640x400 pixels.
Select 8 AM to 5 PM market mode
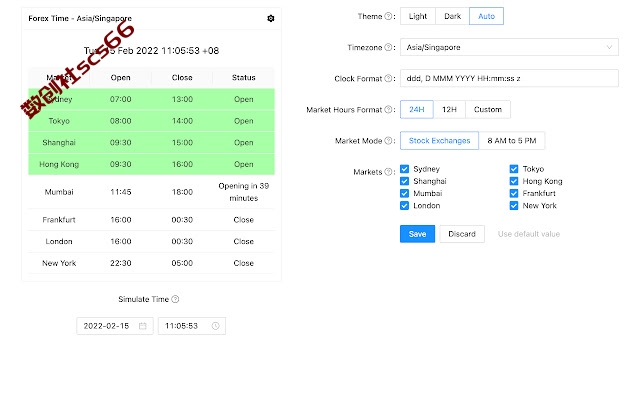pyautogui.click(x=512, y=141)
